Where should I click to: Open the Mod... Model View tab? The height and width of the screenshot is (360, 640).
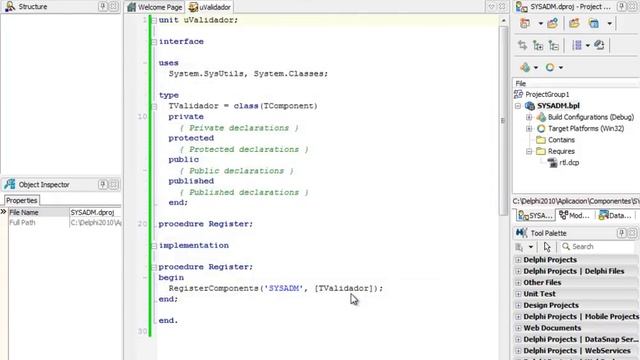[574, 215]
